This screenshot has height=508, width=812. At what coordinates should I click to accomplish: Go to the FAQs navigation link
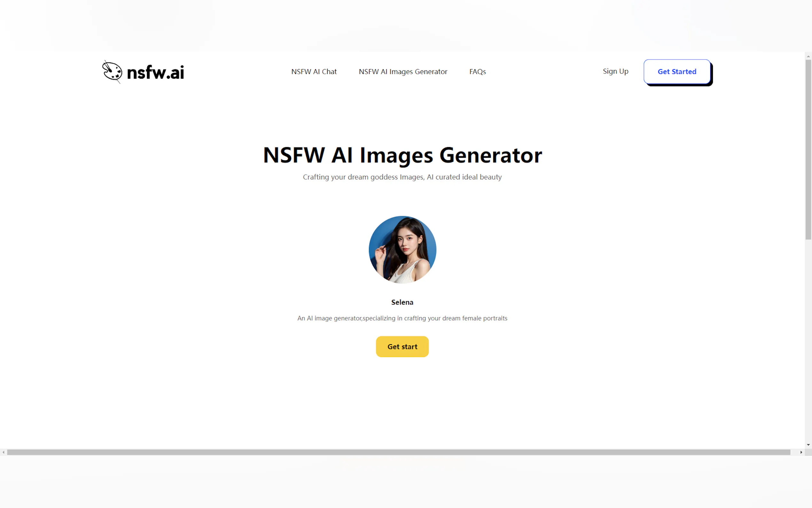(x=477, y=72)
